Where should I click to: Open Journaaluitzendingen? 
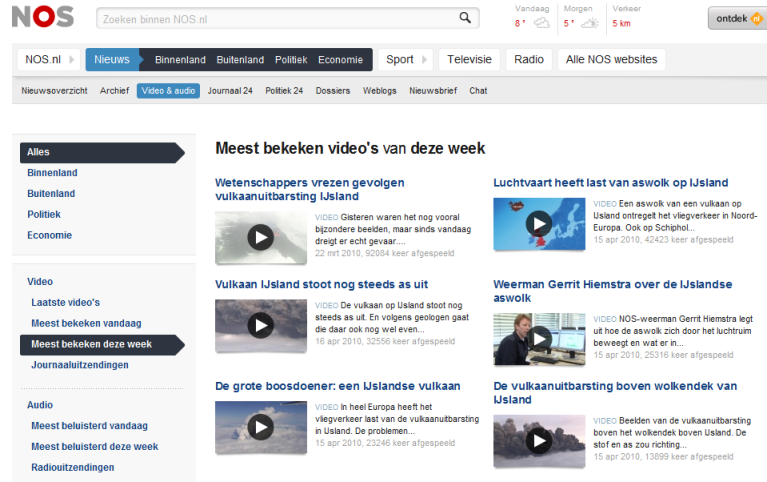(80, 365)
